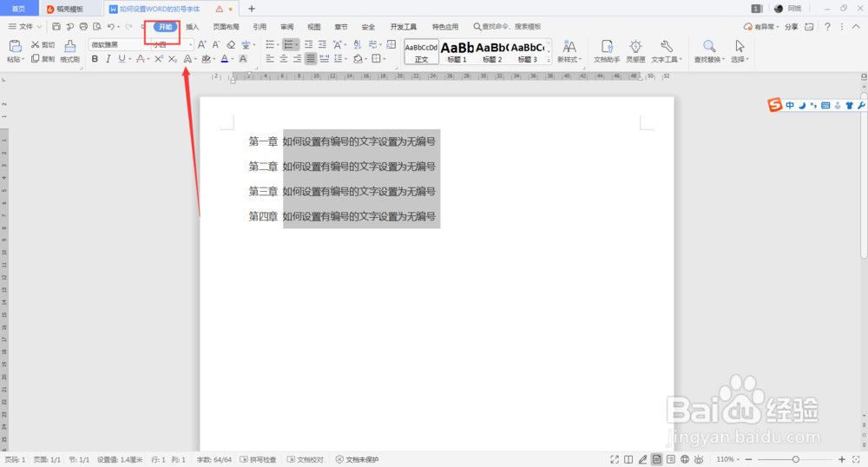This screenshot has width=868, height=467.
Task: Click the Undo arrow icon
Action: pos(111,27)
